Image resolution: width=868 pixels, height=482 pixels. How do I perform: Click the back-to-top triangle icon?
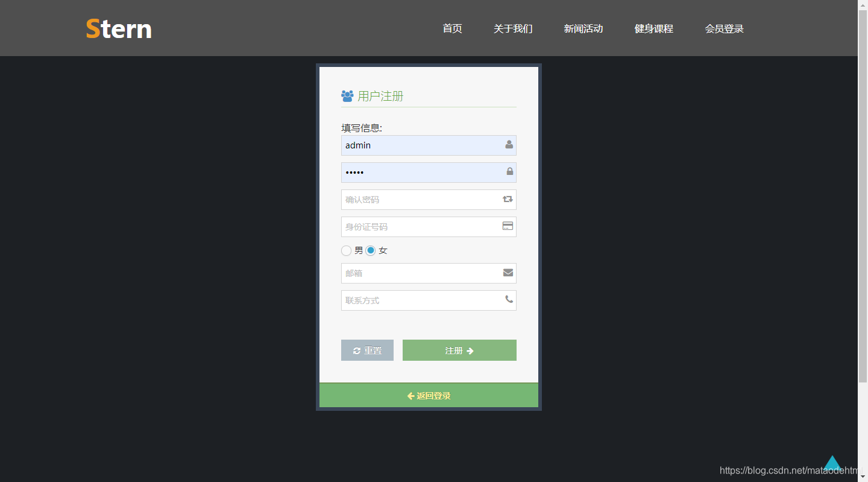833,462
